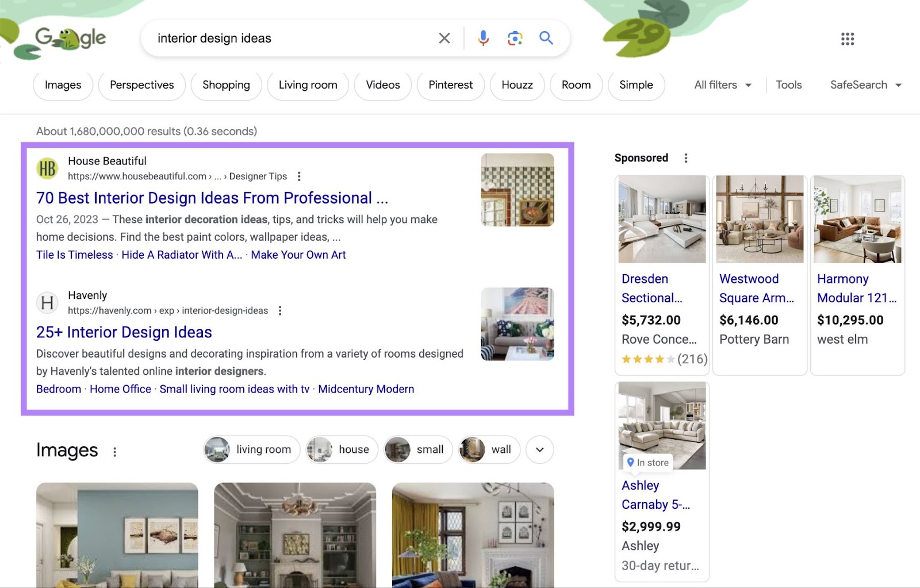Open options menu on House Beautiful result

[298, 176]
